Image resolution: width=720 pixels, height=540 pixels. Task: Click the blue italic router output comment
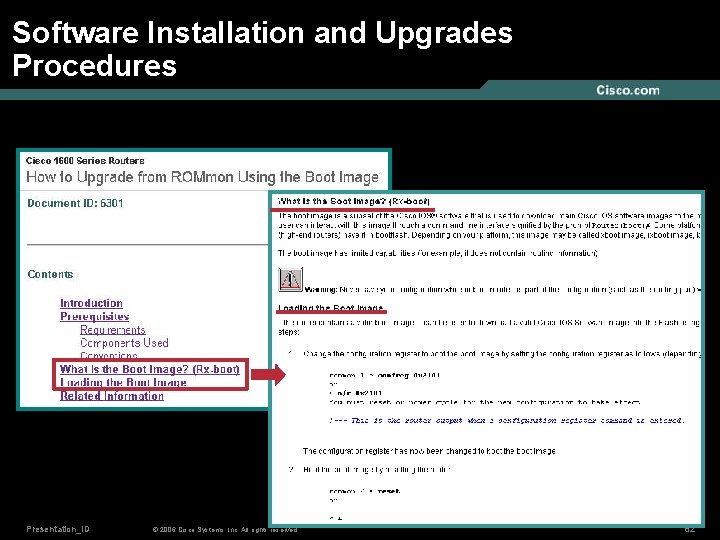pyautogui.click(x=506, y=420)
